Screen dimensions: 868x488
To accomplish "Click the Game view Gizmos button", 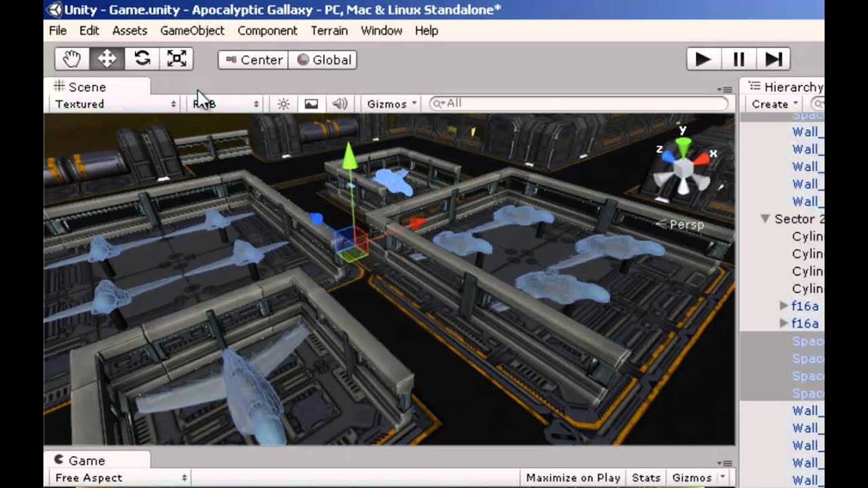I will click(692, 478).
